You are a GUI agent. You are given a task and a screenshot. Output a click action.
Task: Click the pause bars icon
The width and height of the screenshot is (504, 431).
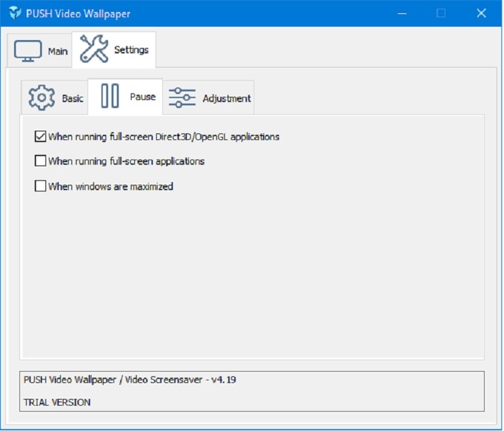point(109,97)
